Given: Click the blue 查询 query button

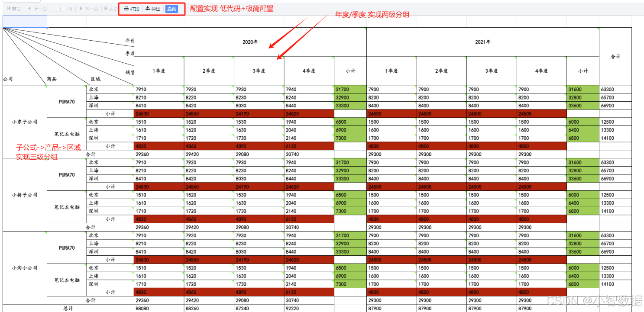Looking at the screenshot, I should [172, 9].
